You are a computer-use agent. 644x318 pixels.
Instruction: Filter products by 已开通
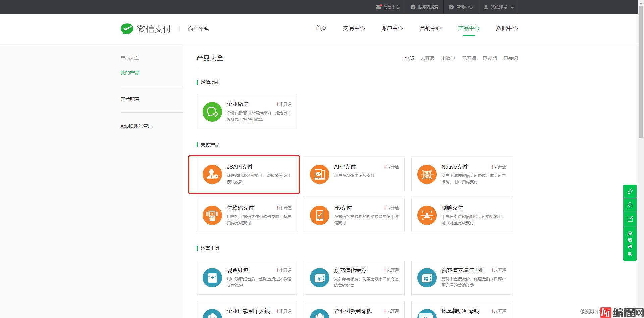[x=469, y=58]
